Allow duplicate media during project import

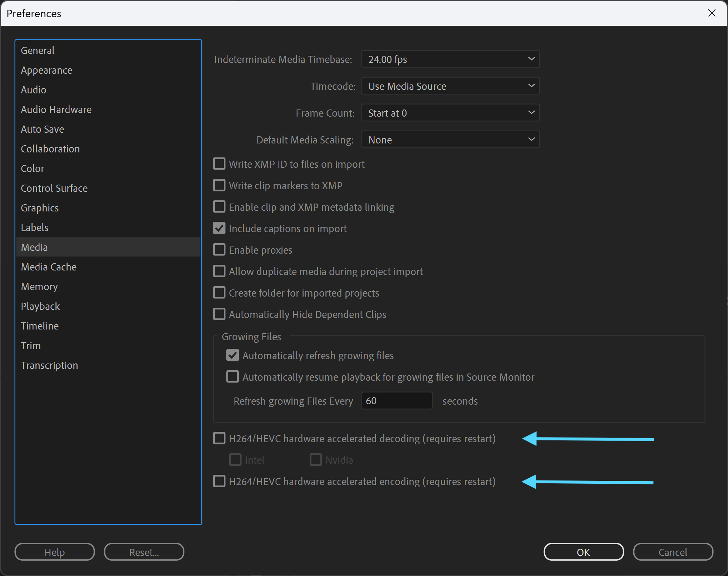pos(220,271)
